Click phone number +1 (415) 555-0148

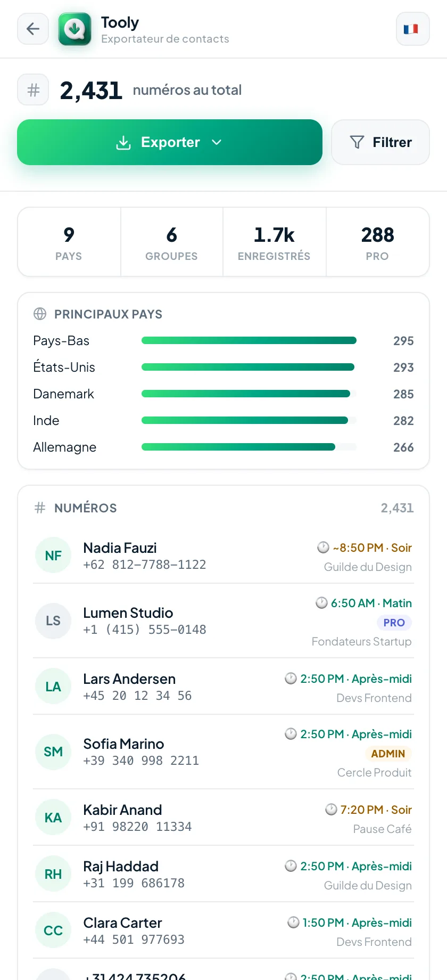145,630
